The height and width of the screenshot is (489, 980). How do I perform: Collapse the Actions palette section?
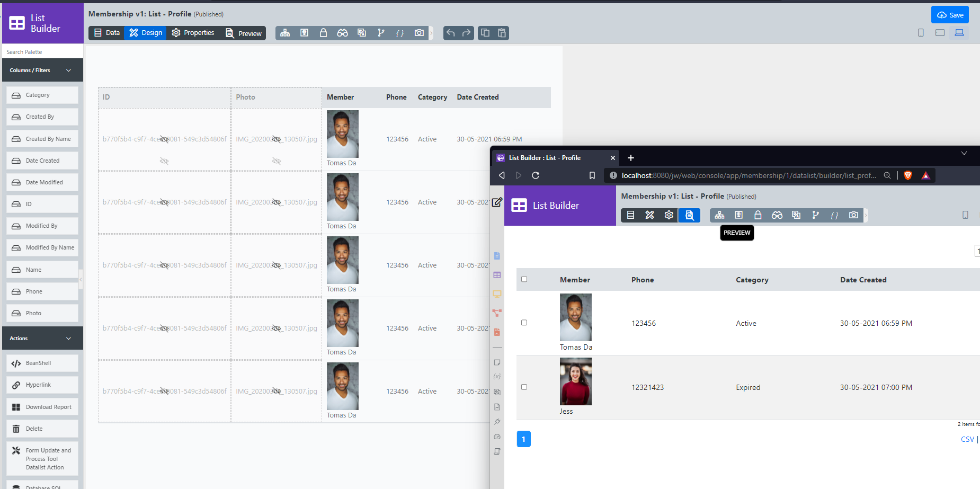68,339
